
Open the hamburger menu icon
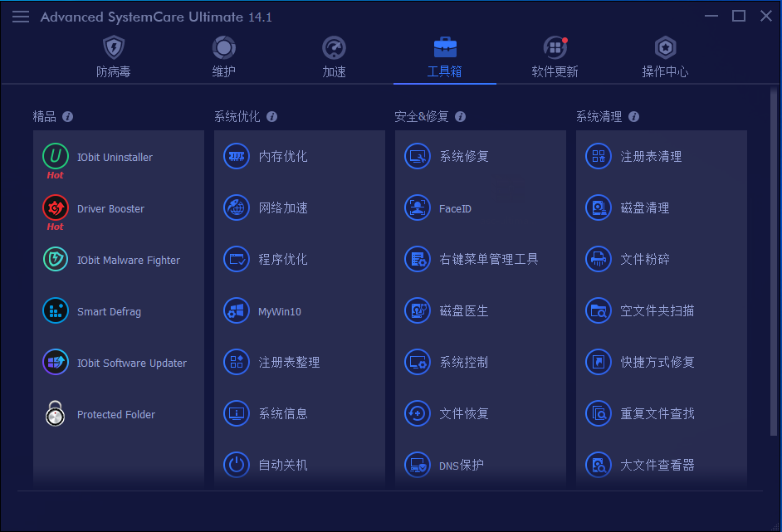pos(21,17)
